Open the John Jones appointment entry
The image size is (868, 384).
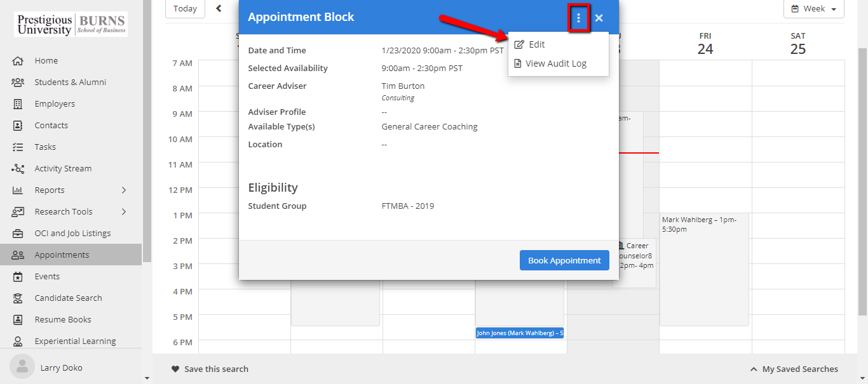point(519,333)
